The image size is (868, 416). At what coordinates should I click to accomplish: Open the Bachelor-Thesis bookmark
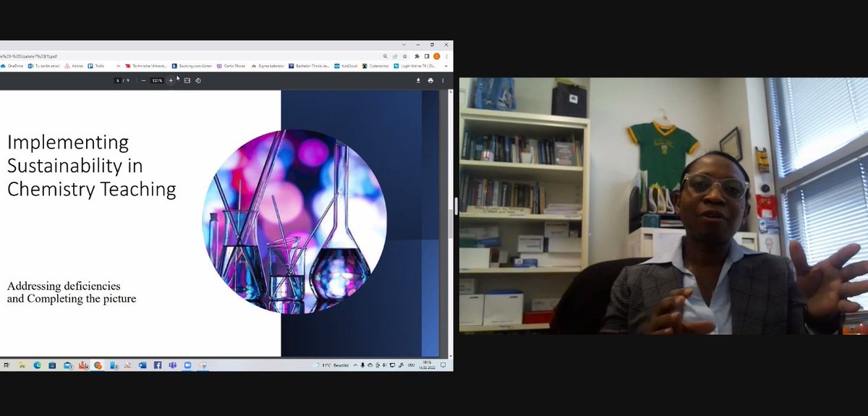309,66
